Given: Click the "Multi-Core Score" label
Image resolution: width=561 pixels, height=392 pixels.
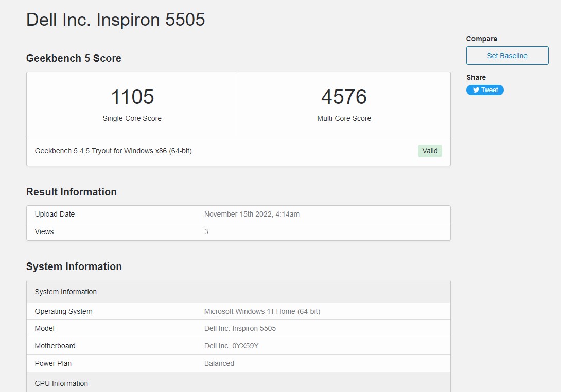Looking at the screenshot, I should point(344,118).
